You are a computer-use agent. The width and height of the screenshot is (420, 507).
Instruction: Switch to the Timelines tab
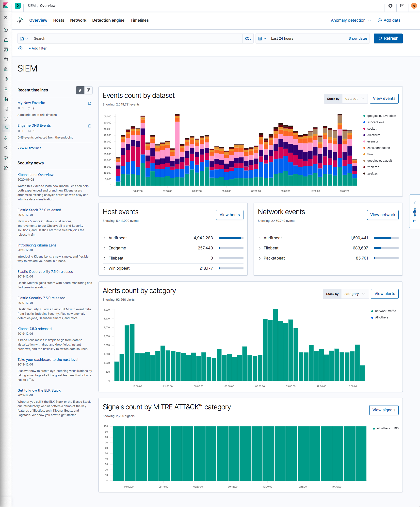(x=140, y=20)
